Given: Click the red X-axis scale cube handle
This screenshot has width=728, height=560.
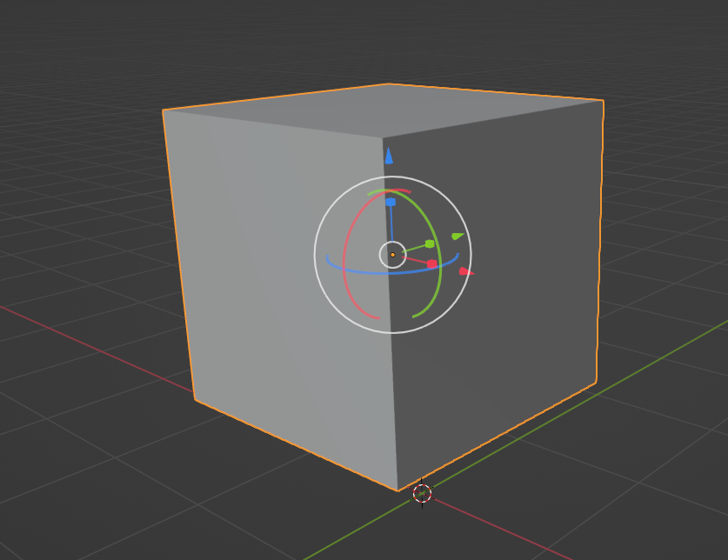Looking at the screenshot, I should click(x=431, y=263).
